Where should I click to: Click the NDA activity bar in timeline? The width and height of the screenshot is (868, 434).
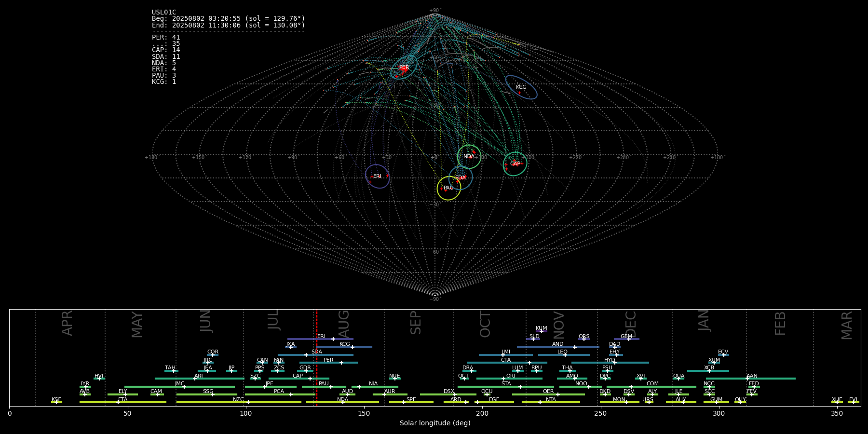click(x=342, y=402)
